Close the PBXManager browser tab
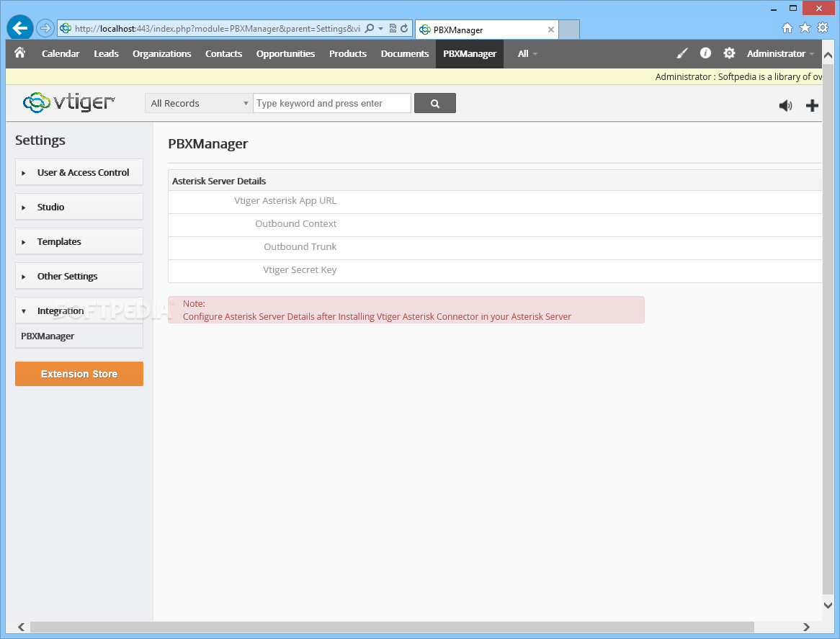 [x=550, y=30]
